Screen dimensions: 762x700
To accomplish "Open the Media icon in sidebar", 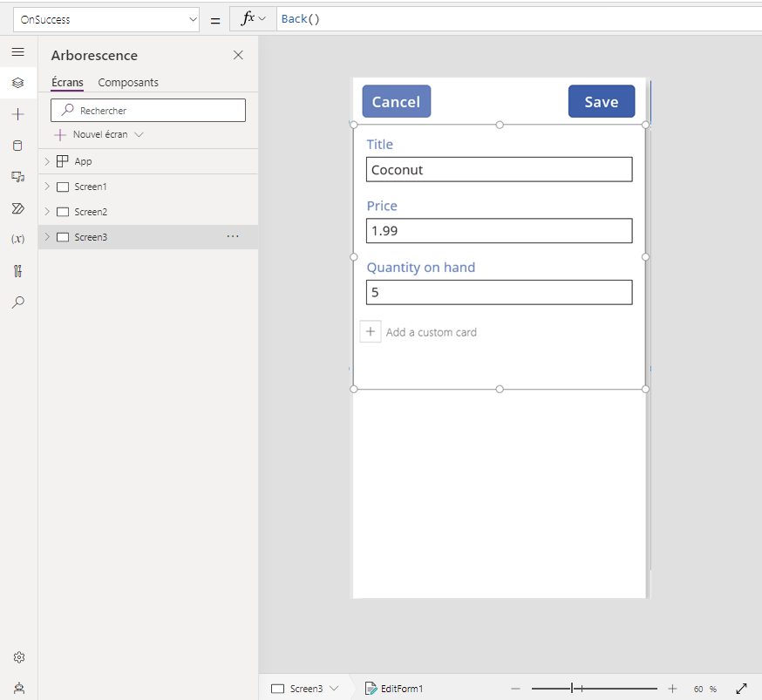I will coord(18,177).
